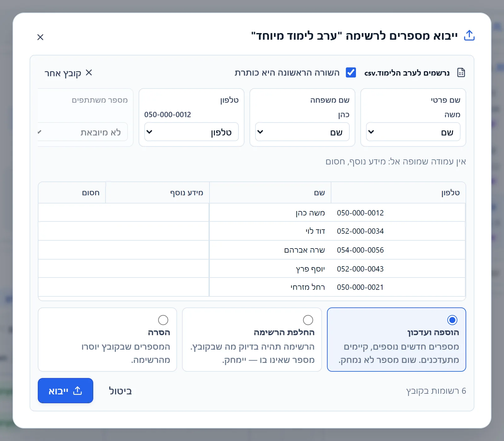Viewport: 504px width, 441px height.
Task: Open the מספר משתתפים 'לא מיובא' dropdown
Action: tap(83, 132)
